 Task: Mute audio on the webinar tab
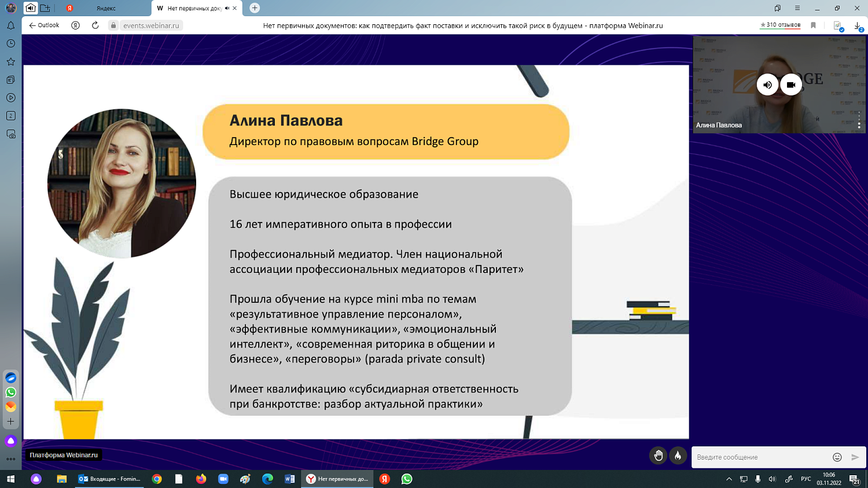click(x=227, y=8)
